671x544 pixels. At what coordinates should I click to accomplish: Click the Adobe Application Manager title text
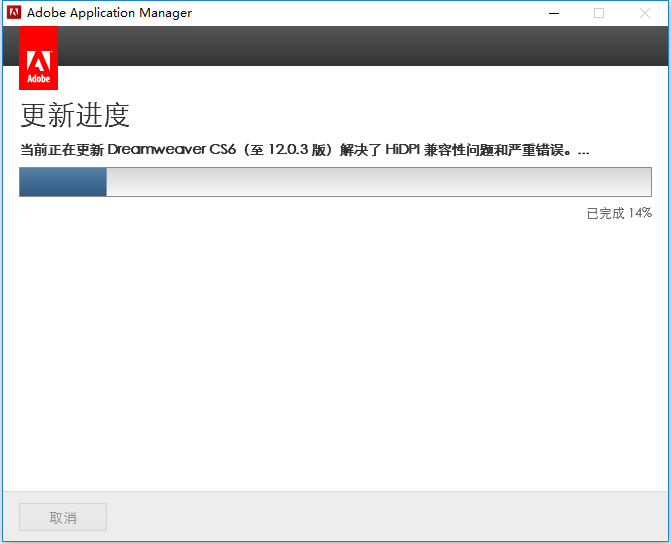tap(109, 13)
